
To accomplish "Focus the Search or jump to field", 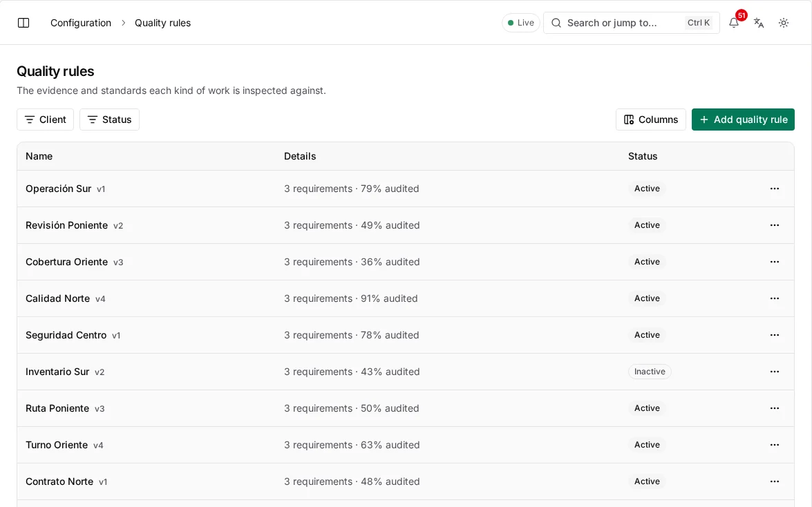I will coord(631,23).
